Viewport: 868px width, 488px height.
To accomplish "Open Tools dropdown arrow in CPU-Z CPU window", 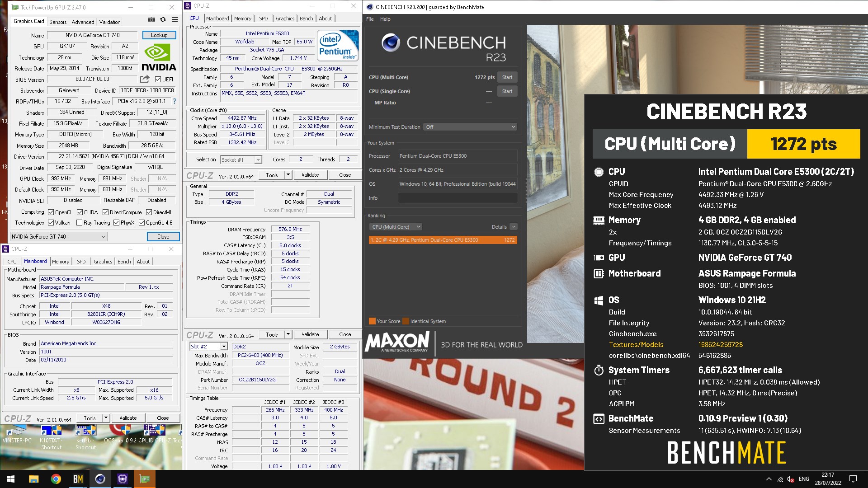I will (288, 175).
